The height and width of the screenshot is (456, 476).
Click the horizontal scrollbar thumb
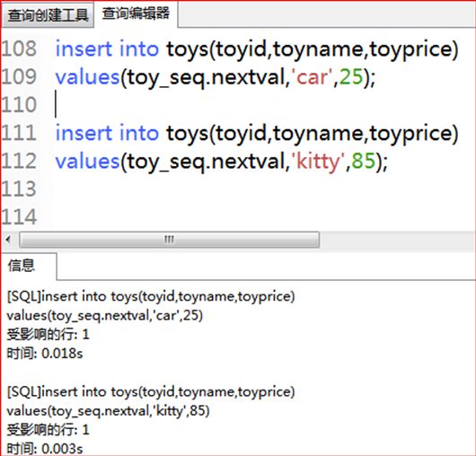[170, 240]
